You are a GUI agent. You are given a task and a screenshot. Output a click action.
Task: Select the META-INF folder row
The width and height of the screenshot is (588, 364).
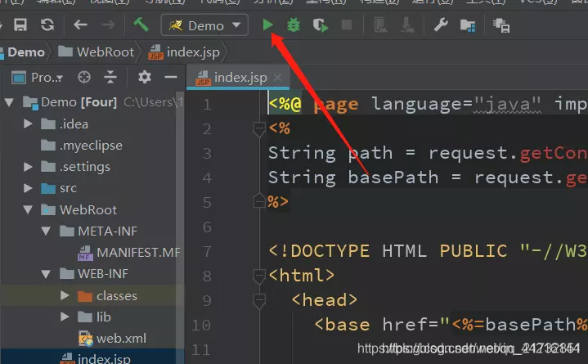92,231
